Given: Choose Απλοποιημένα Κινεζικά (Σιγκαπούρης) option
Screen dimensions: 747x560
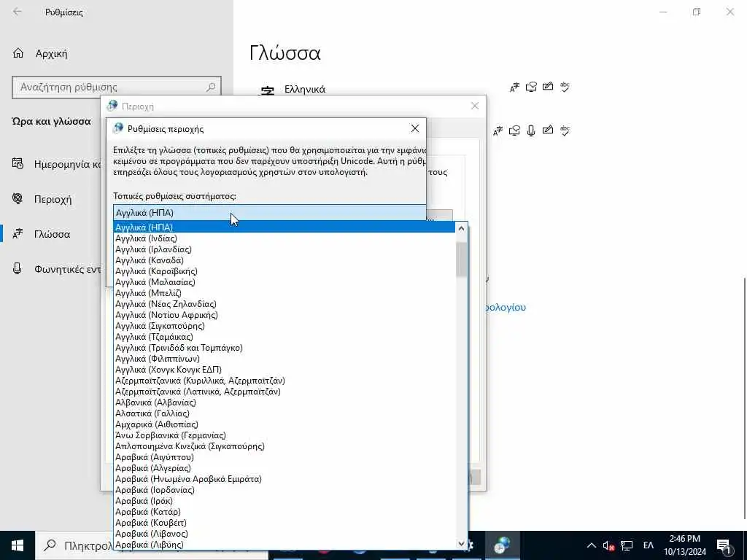Looking at the screenshot, I should (x=285, y=446).
